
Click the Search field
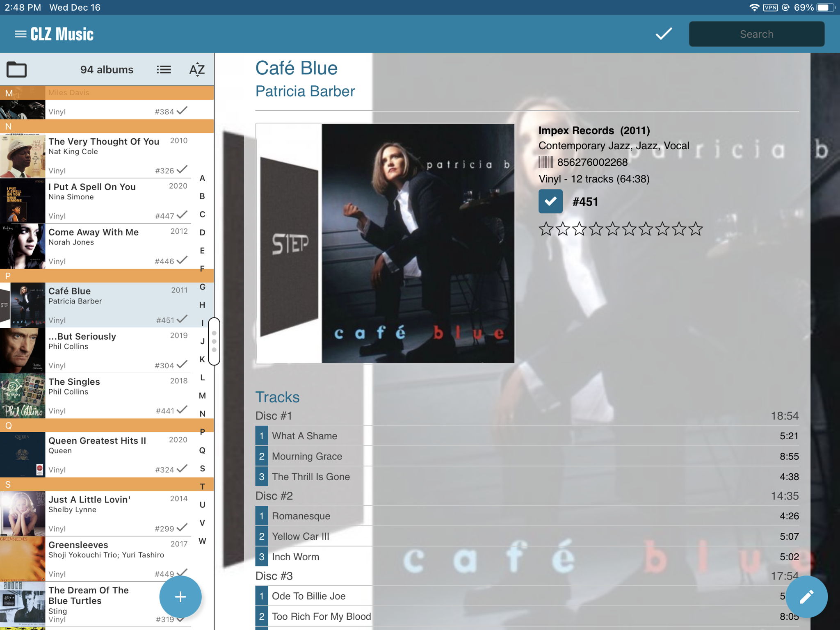point(756,34)
